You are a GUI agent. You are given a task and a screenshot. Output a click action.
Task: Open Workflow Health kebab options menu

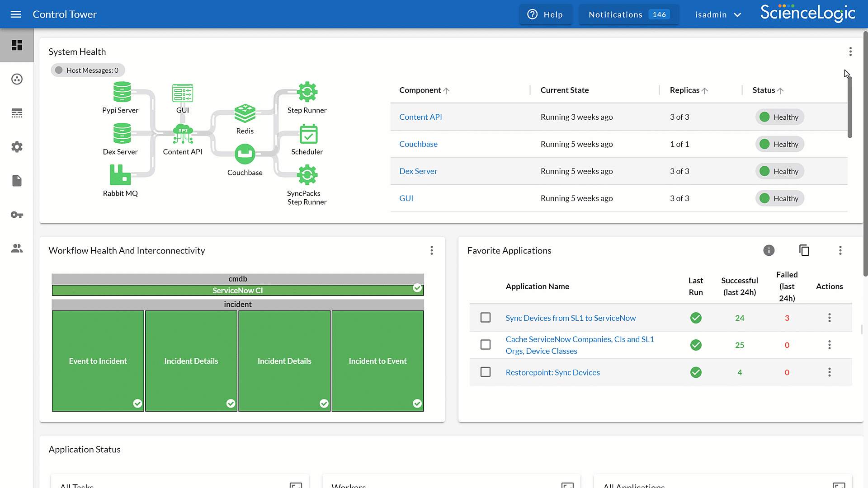[x=432, y=250]
